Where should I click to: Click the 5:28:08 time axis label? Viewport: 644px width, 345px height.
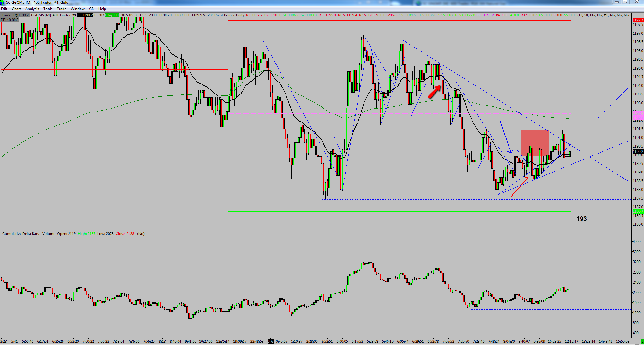point(373,342)
